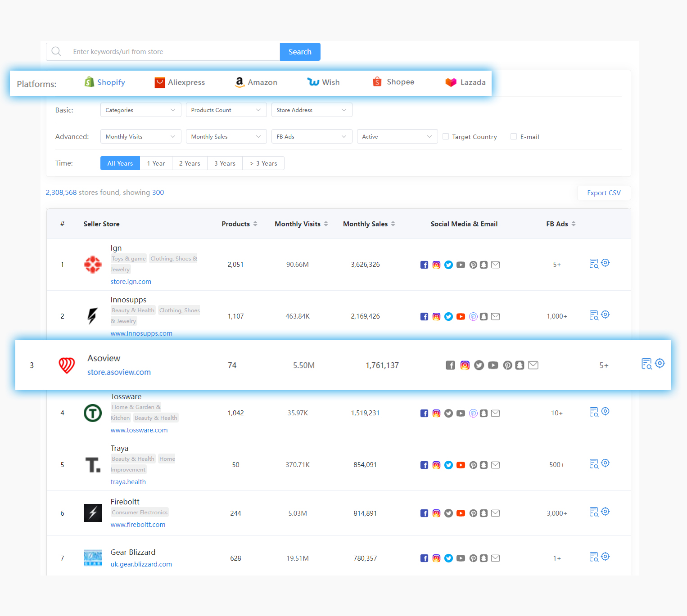Click the store analysis icon for Asoview
Image resolution: width=687 pixels, height=616 pixels.
(x=646, y=364)
